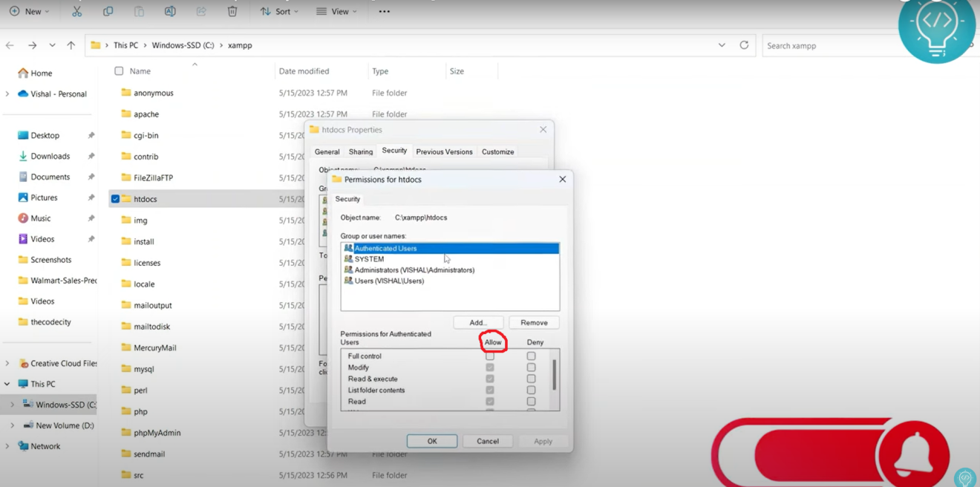Click the refresh icon next to the address bar

(x=744, y=45)
